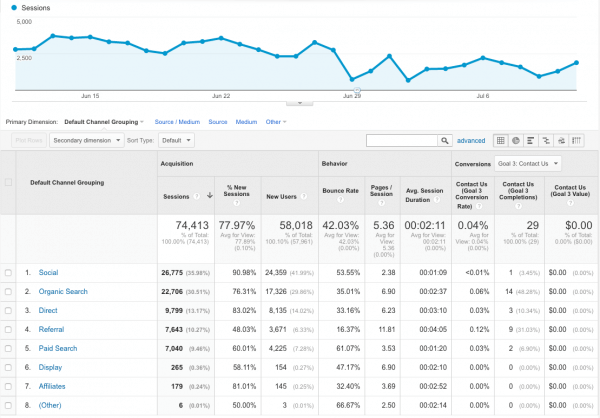Click last data point on Sessions chart
This screenshot has height=418, width=600.
click(576, 63)
